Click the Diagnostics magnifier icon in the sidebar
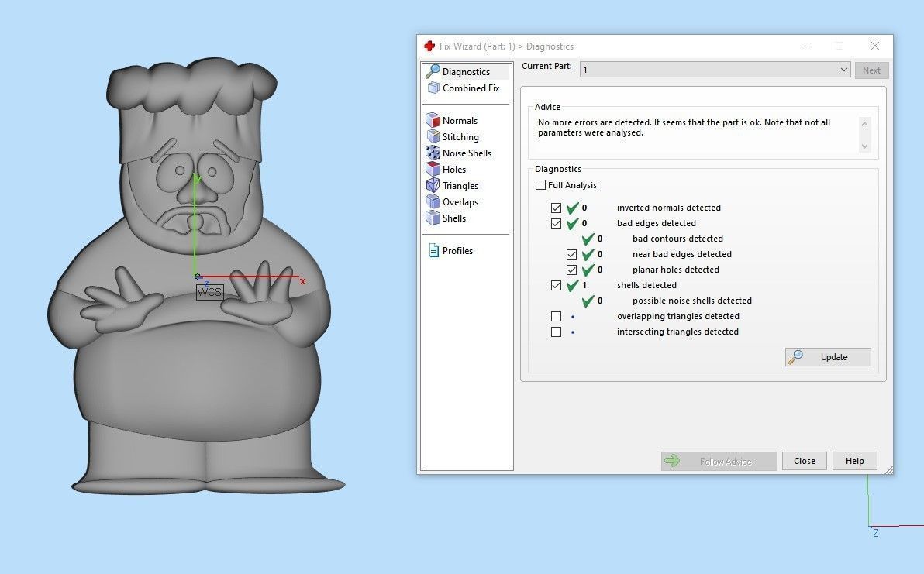 433,71
